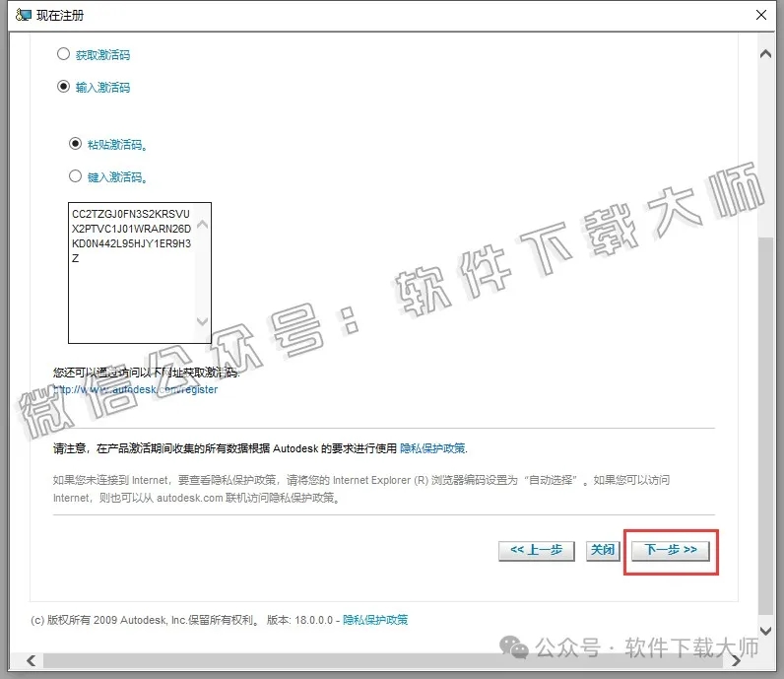Click inside the activation code text box
Screen dimensions: 784x679
pyautogui.click(x=140, y=273)
